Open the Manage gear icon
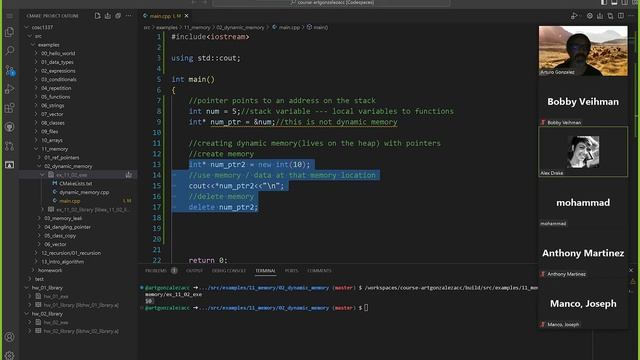Viewport: 640px width, 360px height. coord(9,355)
